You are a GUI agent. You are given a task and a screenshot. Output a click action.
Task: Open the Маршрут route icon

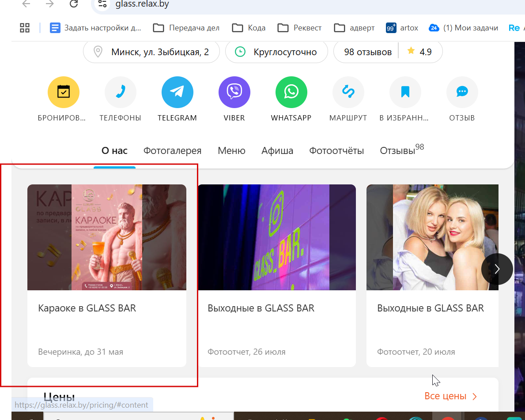pyautogui.click(x=348, y=92)
